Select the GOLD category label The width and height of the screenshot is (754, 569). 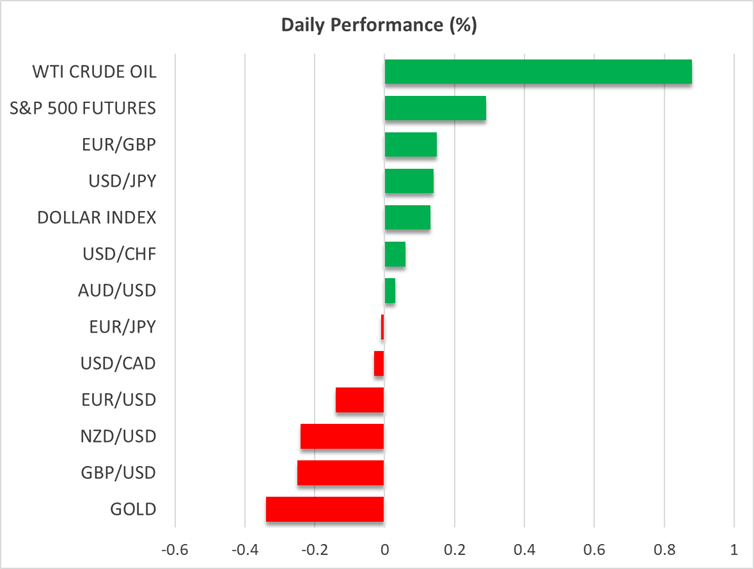point(132,509)
